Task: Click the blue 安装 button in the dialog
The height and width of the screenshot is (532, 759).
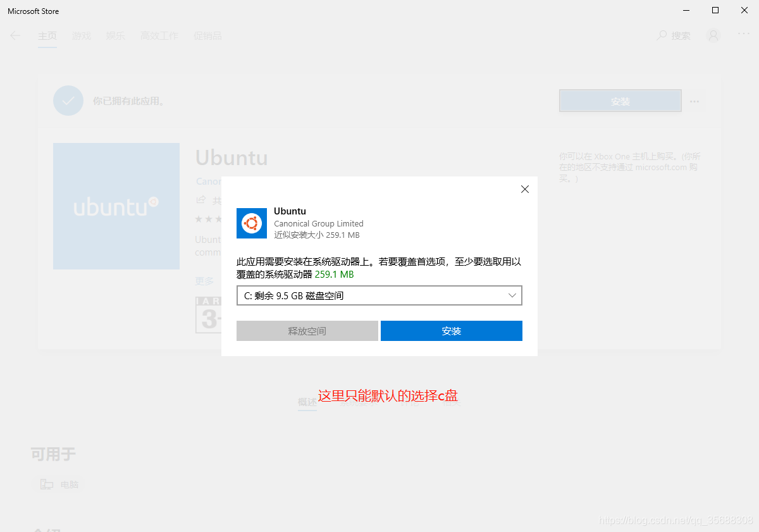Action: click(x=452, y=331)
